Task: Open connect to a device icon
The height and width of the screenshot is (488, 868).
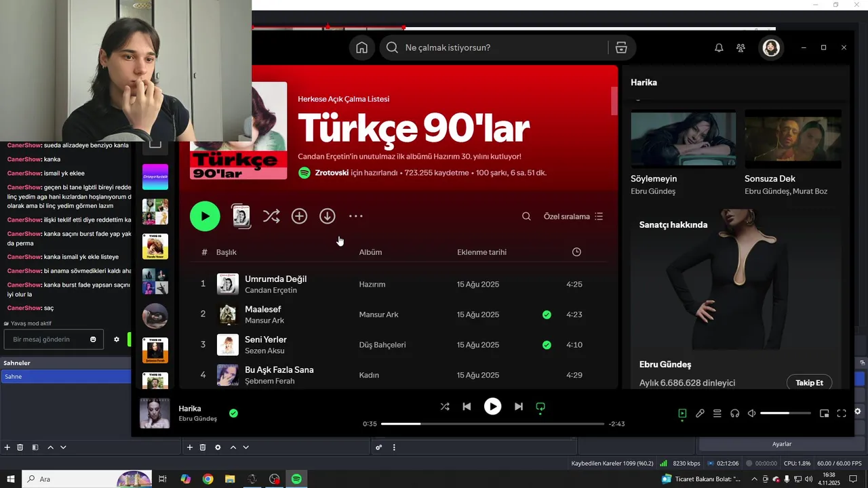Action: (734, 413)
